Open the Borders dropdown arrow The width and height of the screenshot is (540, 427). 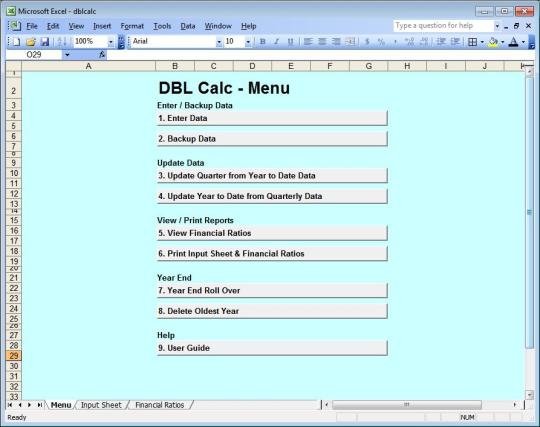coord(482,42)
